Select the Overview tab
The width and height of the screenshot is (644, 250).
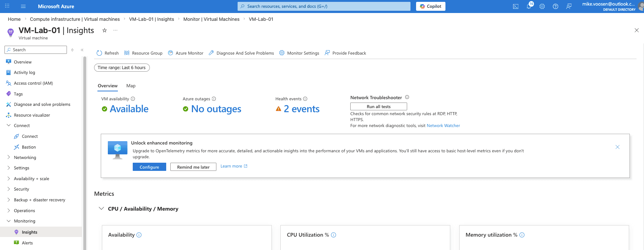click(x=107, y=86)
